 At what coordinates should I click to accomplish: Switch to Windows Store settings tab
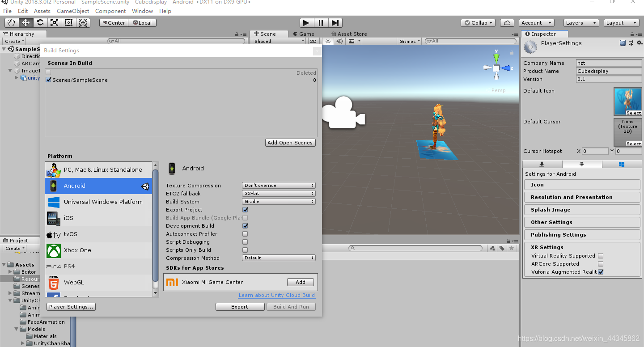(x=622, y=164)
